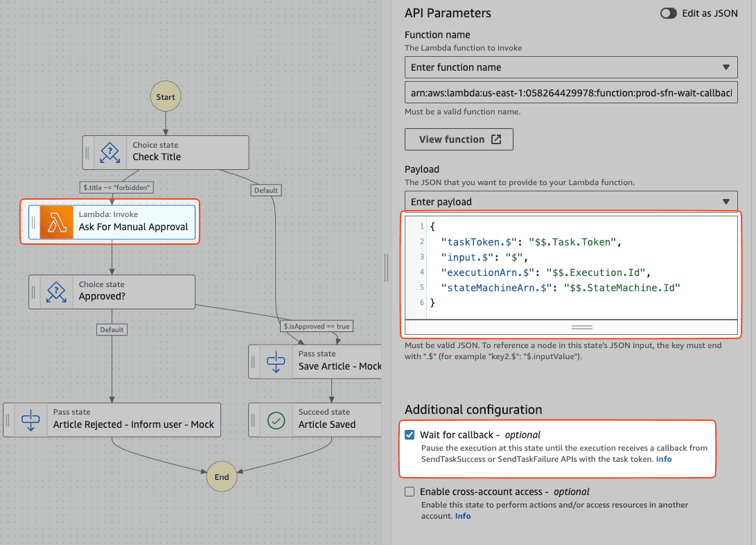Enable cross-account access checkbox
The height and width of the screenshot is (545, 756).
click(410, 492)
